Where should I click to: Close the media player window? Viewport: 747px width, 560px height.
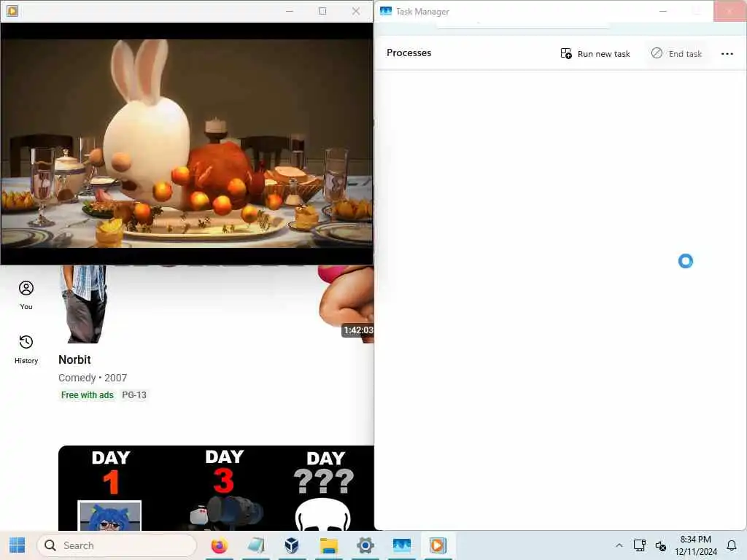tap(356, 11)
